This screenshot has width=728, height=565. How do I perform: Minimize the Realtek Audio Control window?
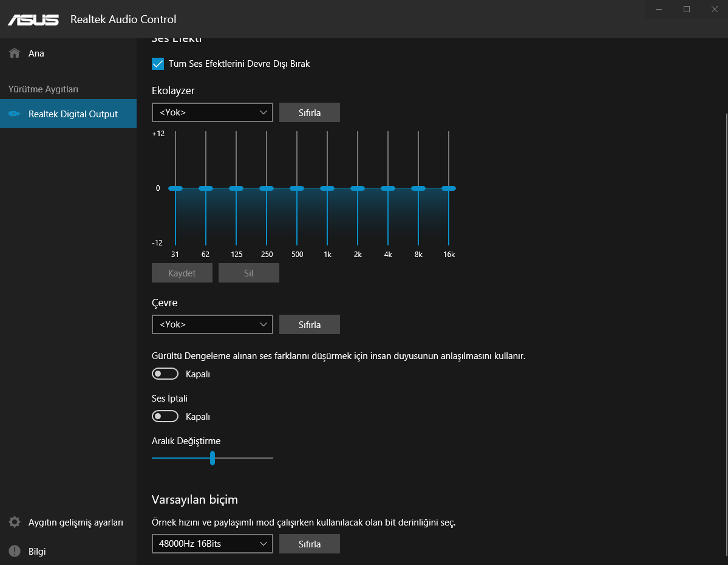click(658, 9)
